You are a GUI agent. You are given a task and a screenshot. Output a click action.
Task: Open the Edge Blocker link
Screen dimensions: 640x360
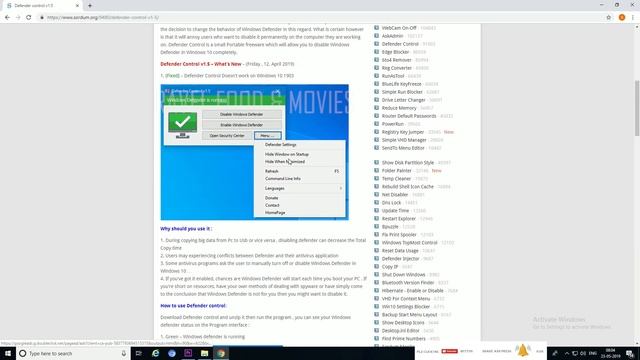pyautogui.click(x=395, y=52)
